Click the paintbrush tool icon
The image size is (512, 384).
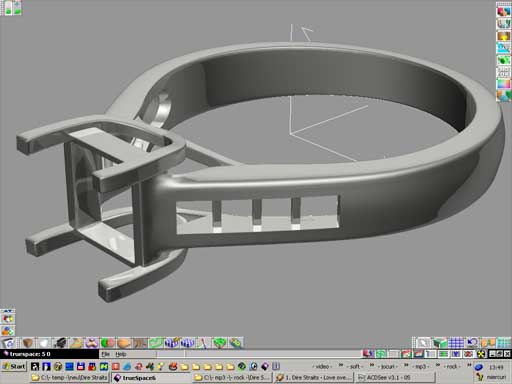[203, 343]
